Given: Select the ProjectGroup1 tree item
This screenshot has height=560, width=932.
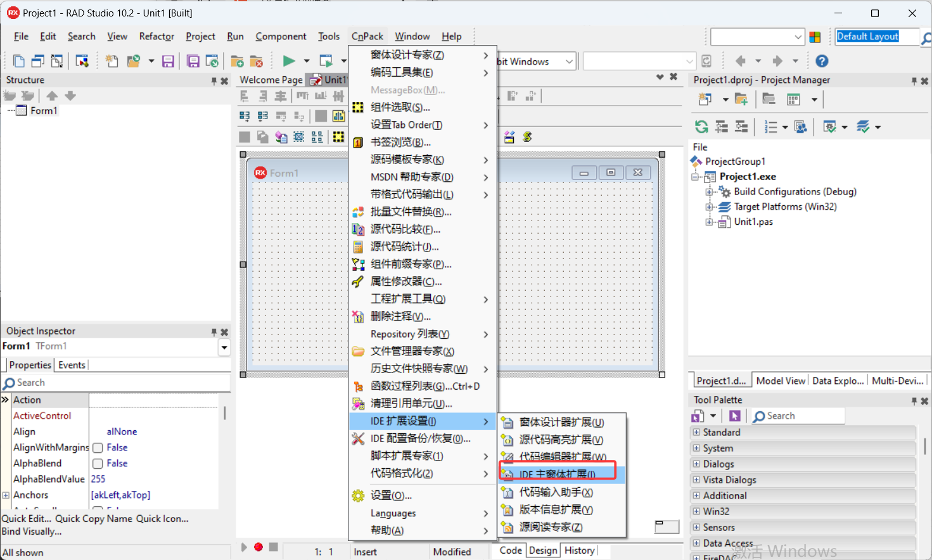Looking at the screenshot, I should click(735, 162).
